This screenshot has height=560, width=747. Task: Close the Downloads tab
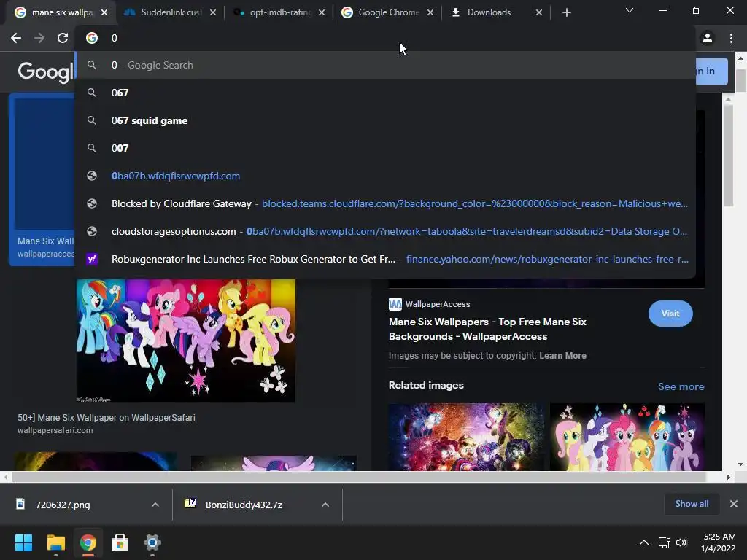click(x=539, y=12)
